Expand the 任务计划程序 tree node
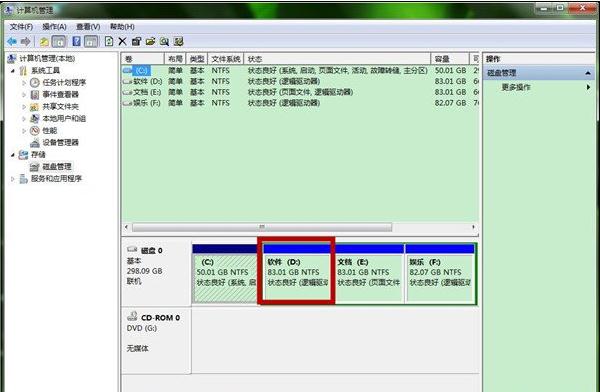The height and width of the screenshot is (392, 600). pyautogui.click(x=24, y=83)
